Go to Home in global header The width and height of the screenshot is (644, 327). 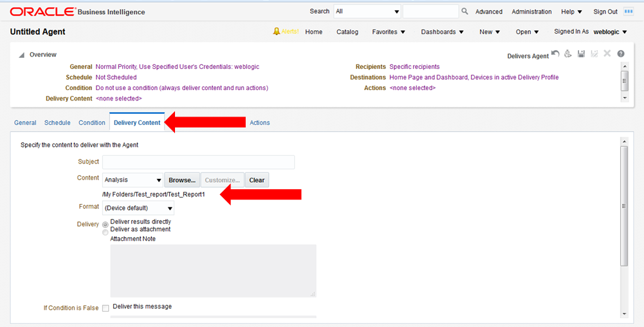(x=314, y=32)
